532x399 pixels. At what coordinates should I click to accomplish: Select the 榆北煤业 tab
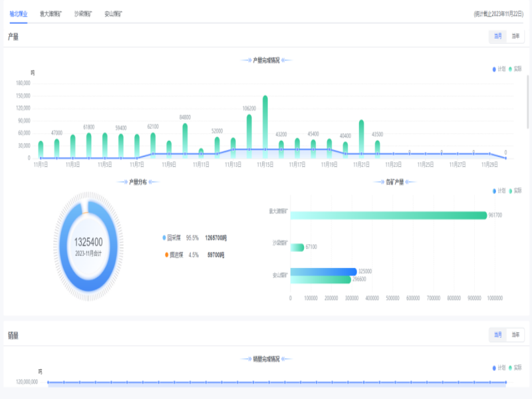pos(19,13)
